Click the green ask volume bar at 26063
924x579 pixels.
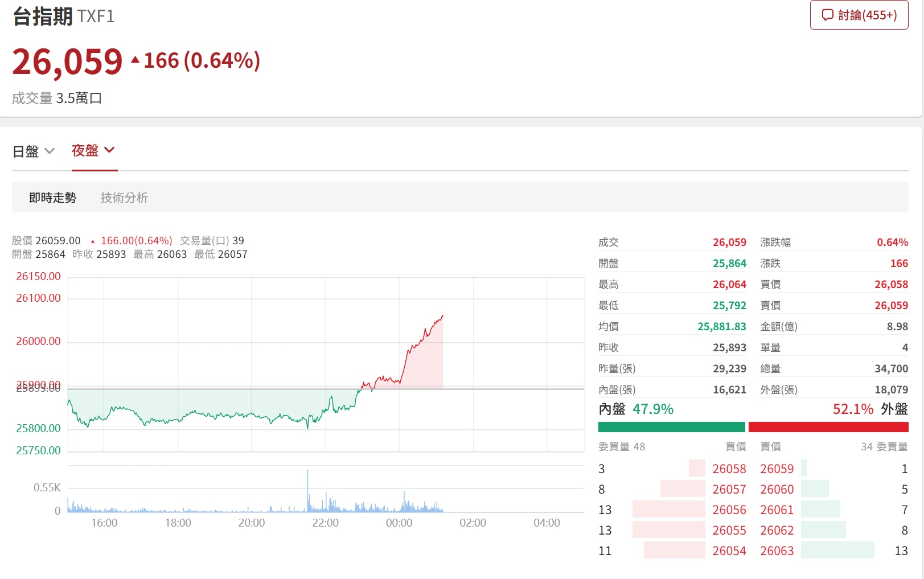click(837, 550)
